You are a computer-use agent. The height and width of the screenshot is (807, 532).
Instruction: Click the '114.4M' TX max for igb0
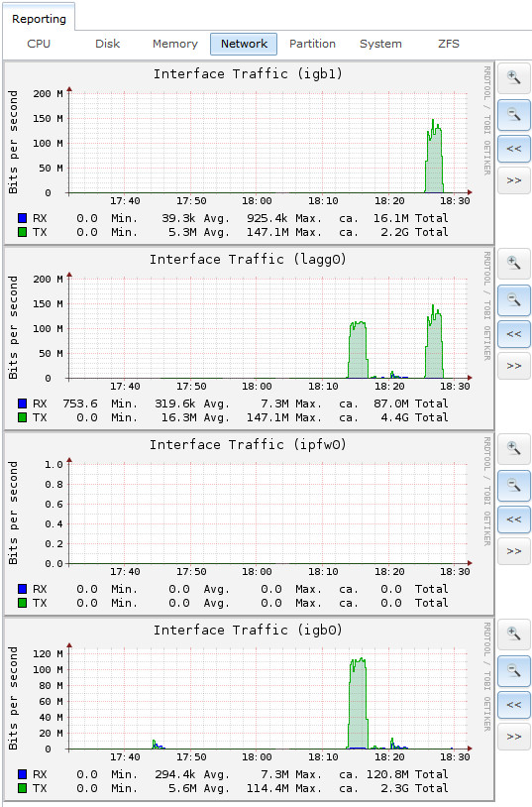(x=267, y=788)
